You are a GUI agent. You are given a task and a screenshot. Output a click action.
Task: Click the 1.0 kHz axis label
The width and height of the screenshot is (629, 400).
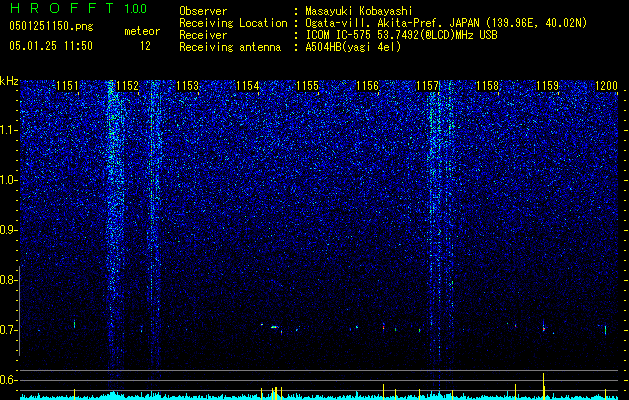[9, 180]
